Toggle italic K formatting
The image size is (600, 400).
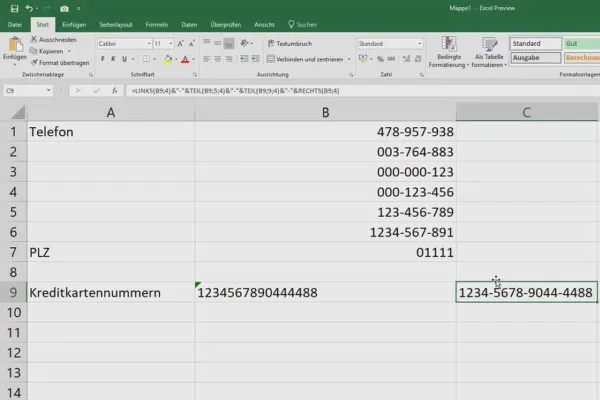113,59
